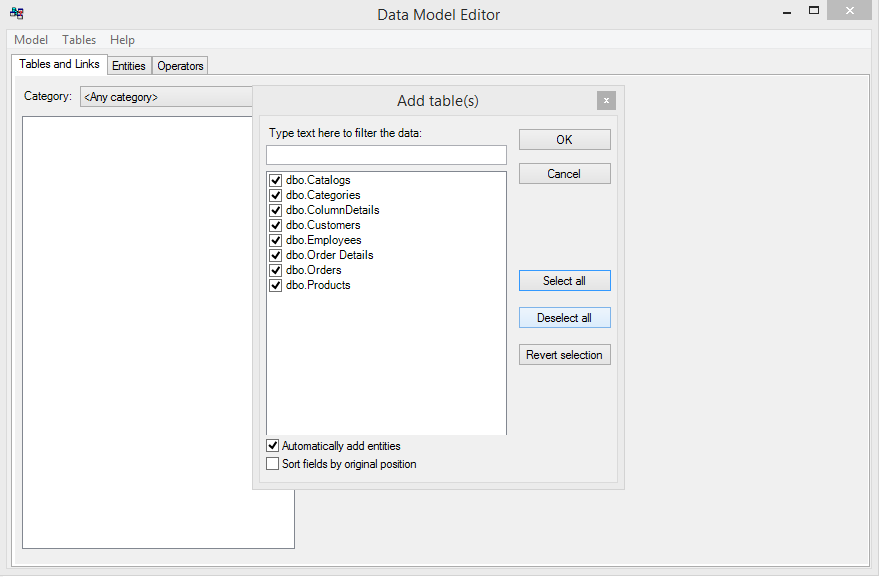
Task: Click the Data Model Editor application icon
Action: 16,11
